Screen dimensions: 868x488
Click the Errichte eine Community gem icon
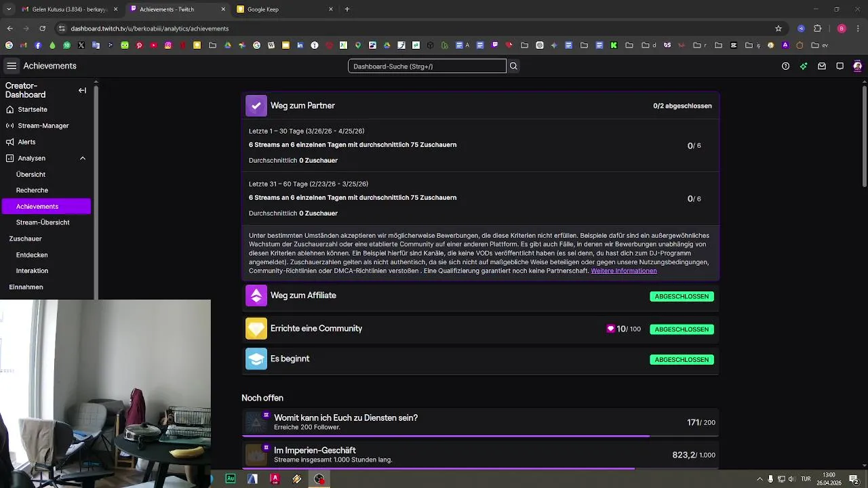click(256, 329)
